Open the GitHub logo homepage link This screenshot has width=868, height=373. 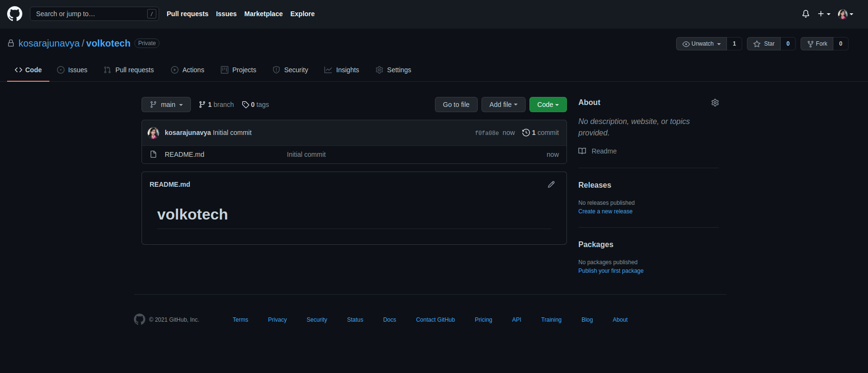click(15, 14)
